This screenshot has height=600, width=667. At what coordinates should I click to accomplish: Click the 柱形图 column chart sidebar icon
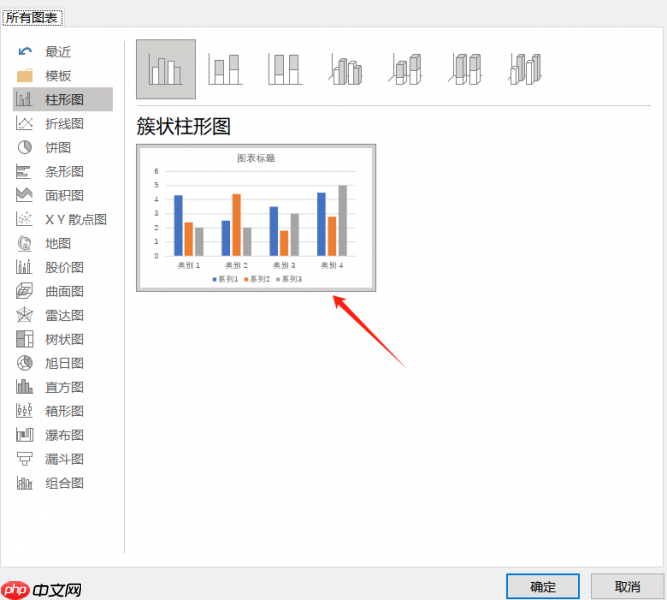point(24,99)
